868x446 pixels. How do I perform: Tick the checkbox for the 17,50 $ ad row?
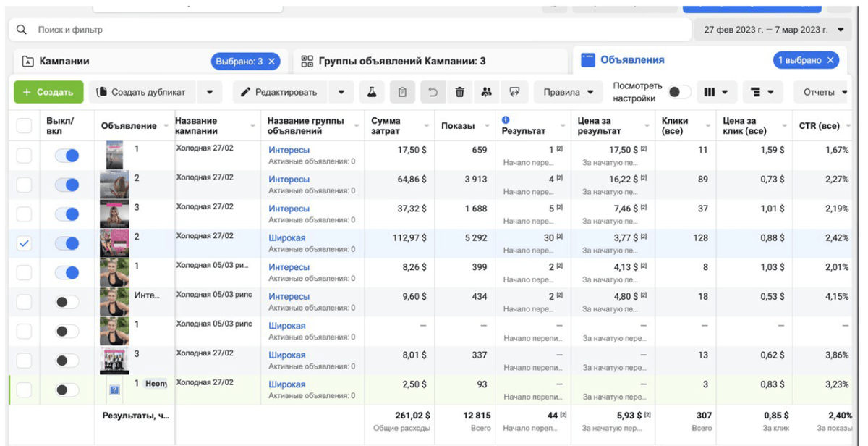(24, 156)
